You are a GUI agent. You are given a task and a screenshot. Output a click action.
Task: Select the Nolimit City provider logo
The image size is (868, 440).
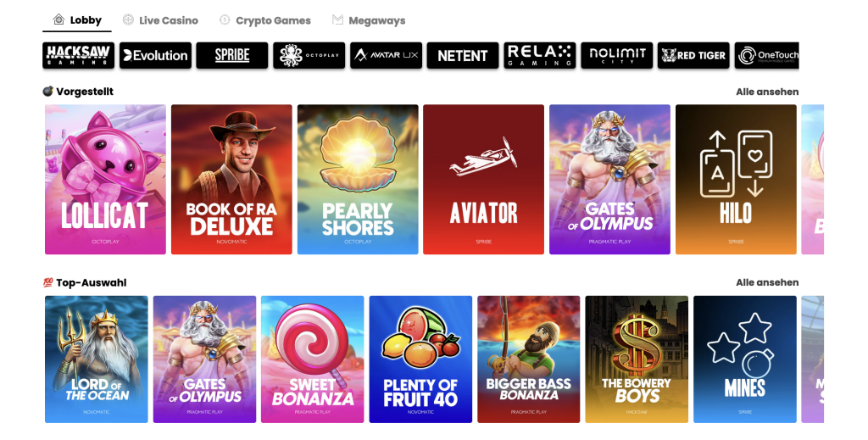(x=617, y=55)
